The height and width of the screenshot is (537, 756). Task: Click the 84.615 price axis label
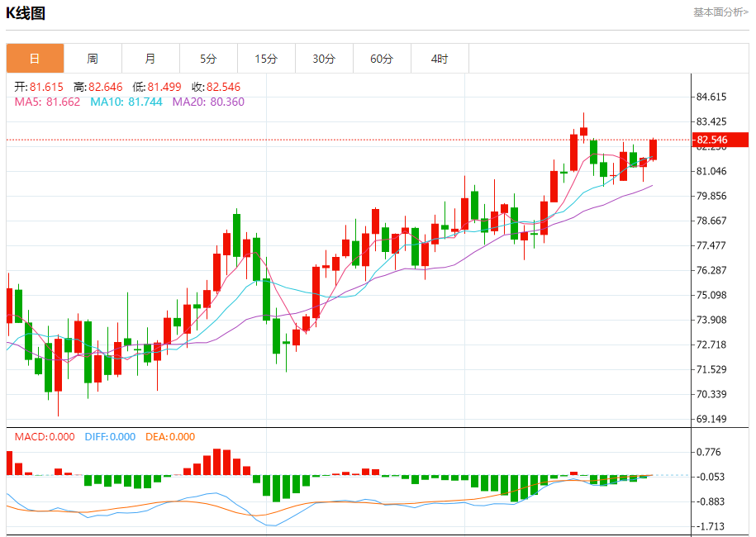711,97
